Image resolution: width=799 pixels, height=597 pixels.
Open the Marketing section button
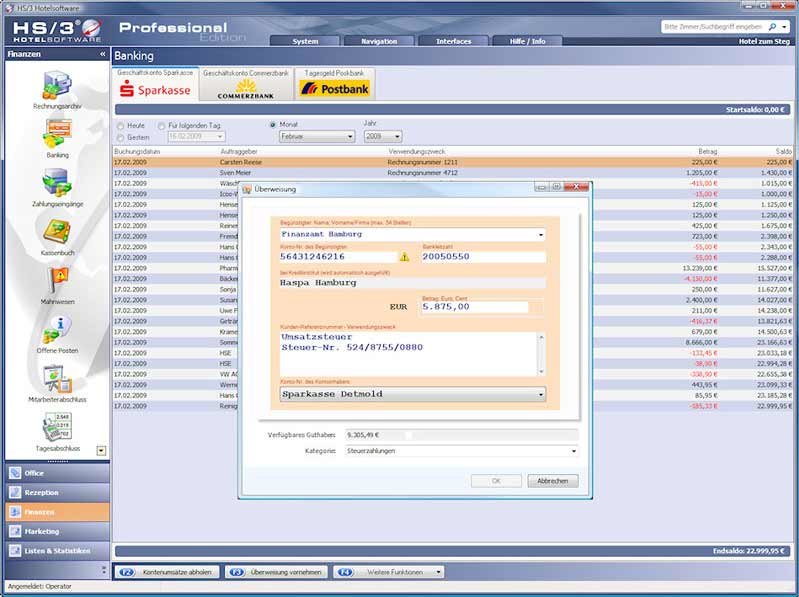(57, 531)
